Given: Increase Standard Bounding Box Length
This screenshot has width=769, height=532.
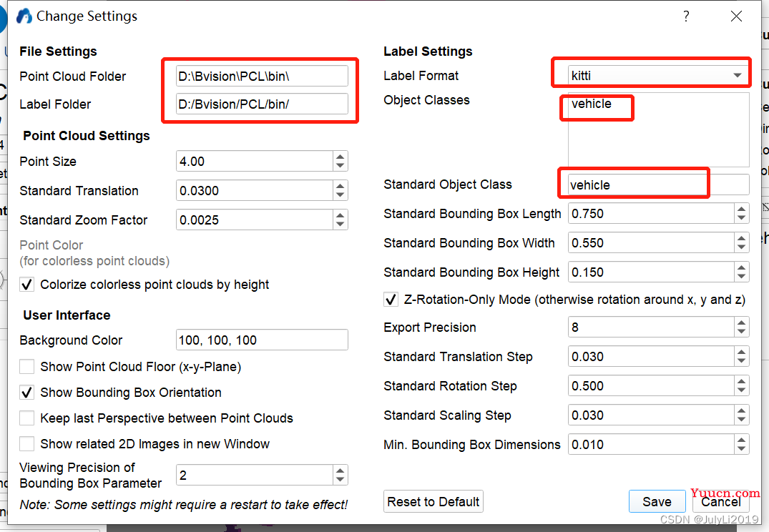Looking at the screenshot, I should tap(742, 210).
